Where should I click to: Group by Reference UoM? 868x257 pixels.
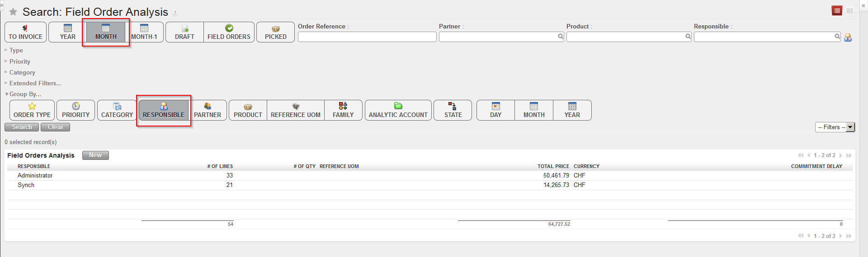tap(296, 110)
